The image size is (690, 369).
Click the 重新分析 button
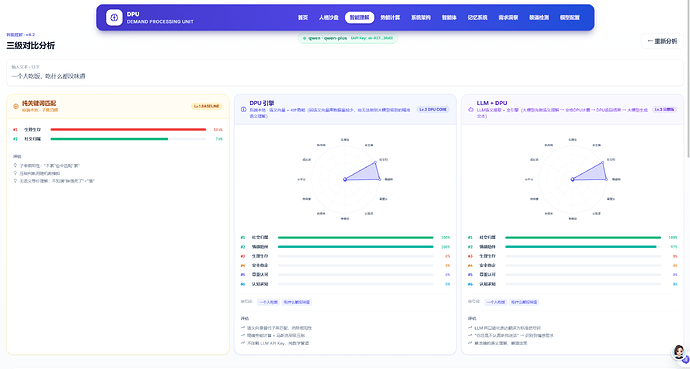662,41
